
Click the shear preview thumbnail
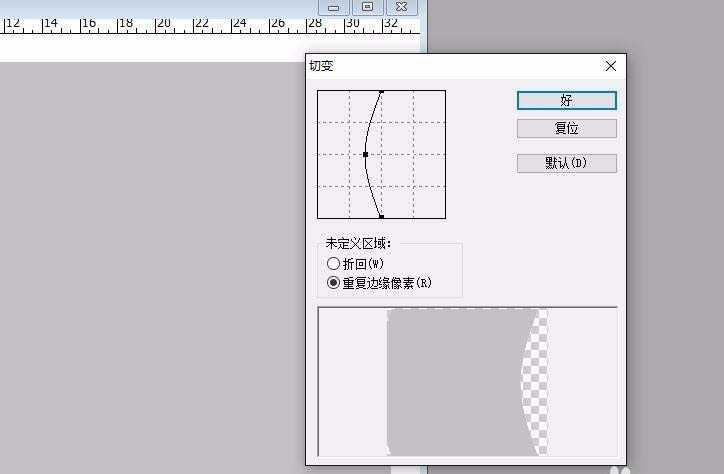467,381
